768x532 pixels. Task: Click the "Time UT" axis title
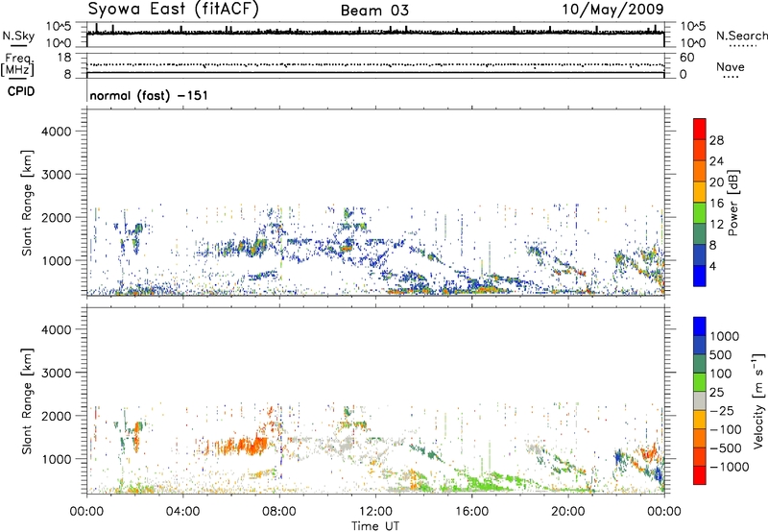pyautogui.click(x=375, y=526)
